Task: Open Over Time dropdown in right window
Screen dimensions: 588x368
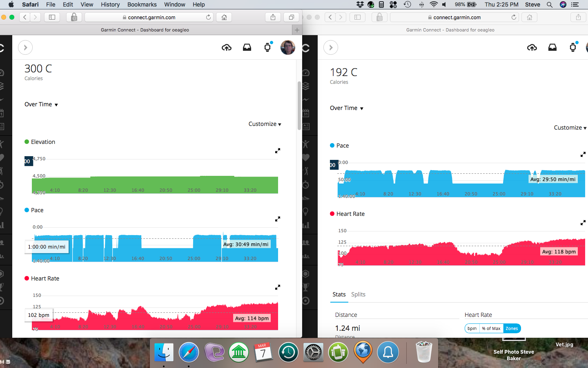Action: coord(347,108)
